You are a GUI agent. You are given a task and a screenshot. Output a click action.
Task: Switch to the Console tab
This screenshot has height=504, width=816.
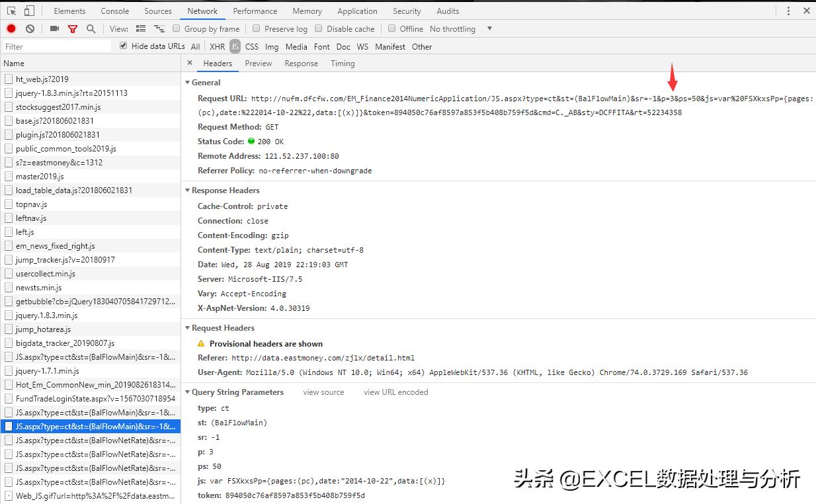pos(114,11)
